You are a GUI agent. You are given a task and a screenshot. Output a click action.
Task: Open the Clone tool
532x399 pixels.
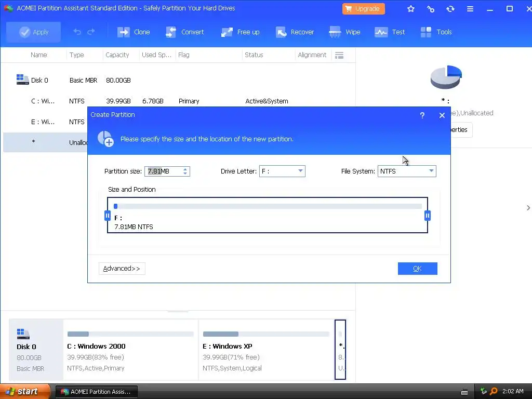(134, 32)
